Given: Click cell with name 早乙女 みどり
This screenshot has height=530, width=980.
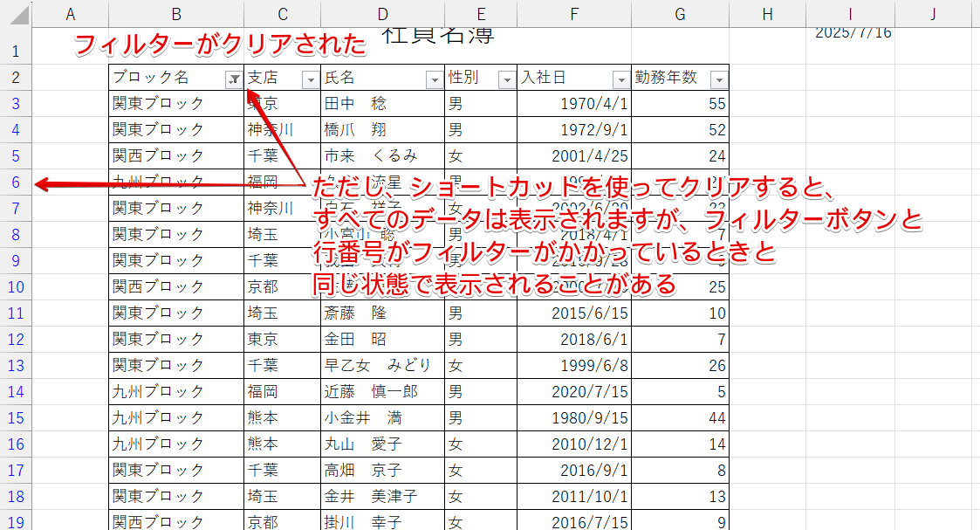Looking at the screenshot, I should pos(382,366).
